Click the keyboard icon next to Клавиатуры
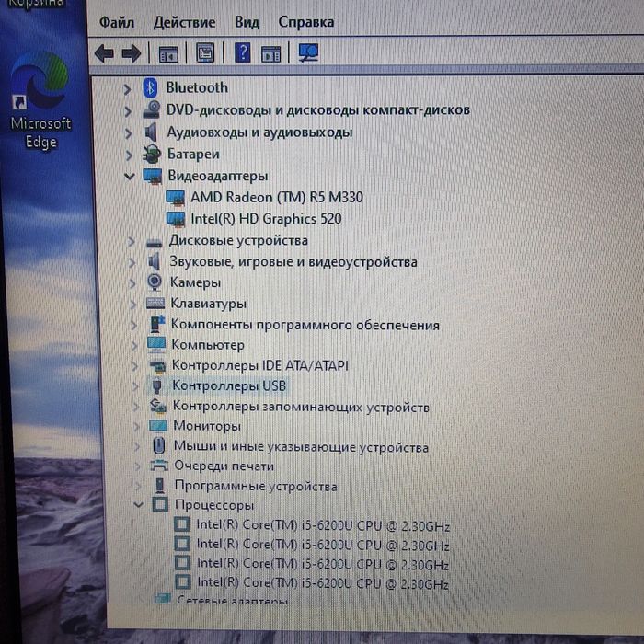 point(155,304)
